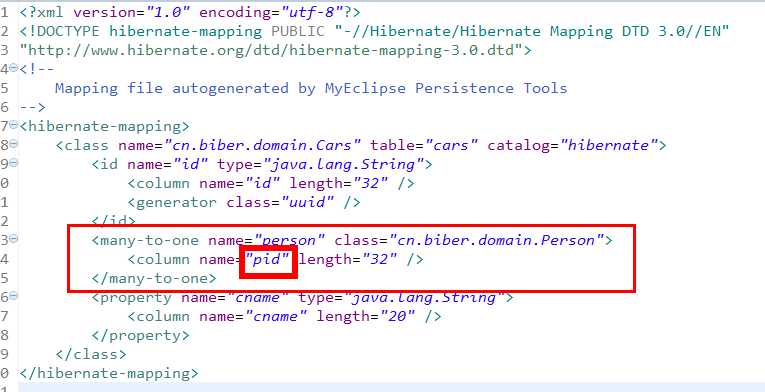Image resolution: width=765 pixels, height=392 pixels.
Task: Click the "-//Hibernate/Hibernate Mapping DTD 3.0//EN" string
Action: click(x=531, y=31)
